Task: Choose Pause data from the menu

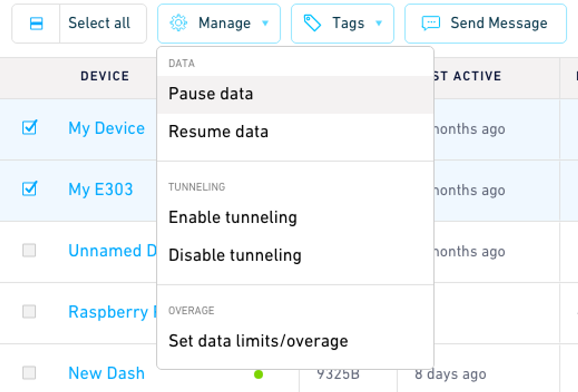Action: point(211,94)
